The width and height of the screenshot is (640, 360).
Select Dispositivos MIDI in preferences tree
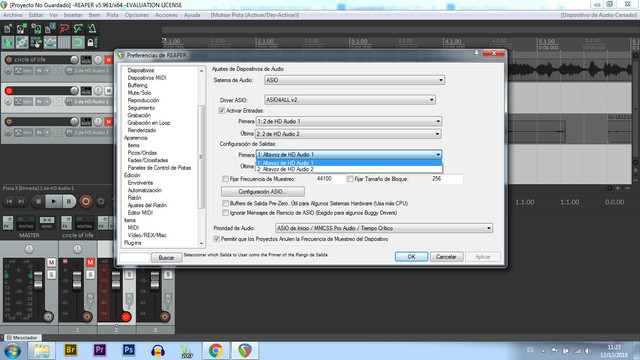point(147,78)
